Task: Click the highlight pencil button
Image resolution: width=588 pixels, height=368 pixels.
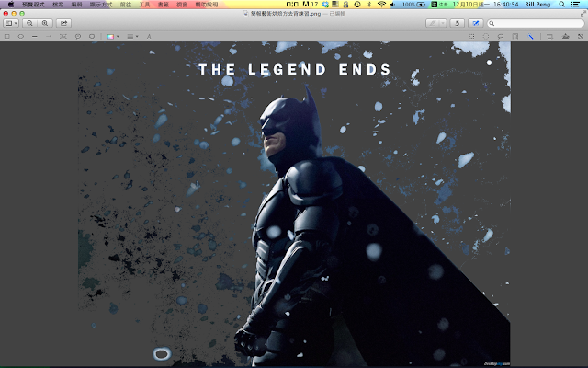Action: (433, 23)
